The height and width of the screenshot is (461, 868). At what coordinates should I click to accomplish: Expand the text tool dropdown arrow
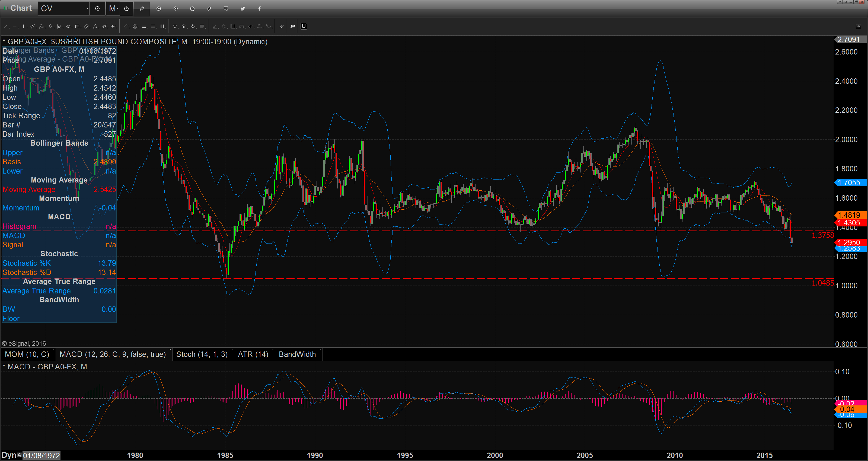178,28
